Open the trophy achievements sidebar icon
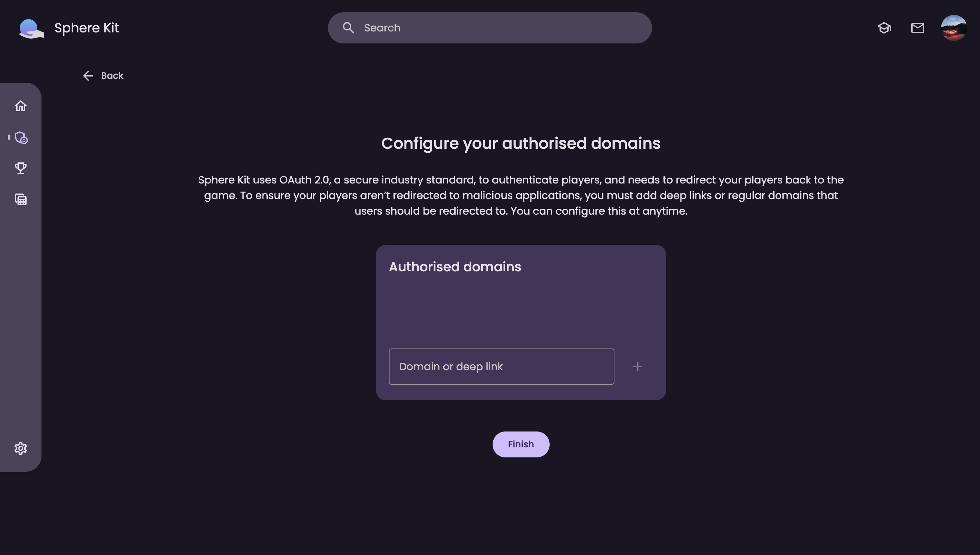Viewport: 980px width, 555px height. (x=20, y=168)
